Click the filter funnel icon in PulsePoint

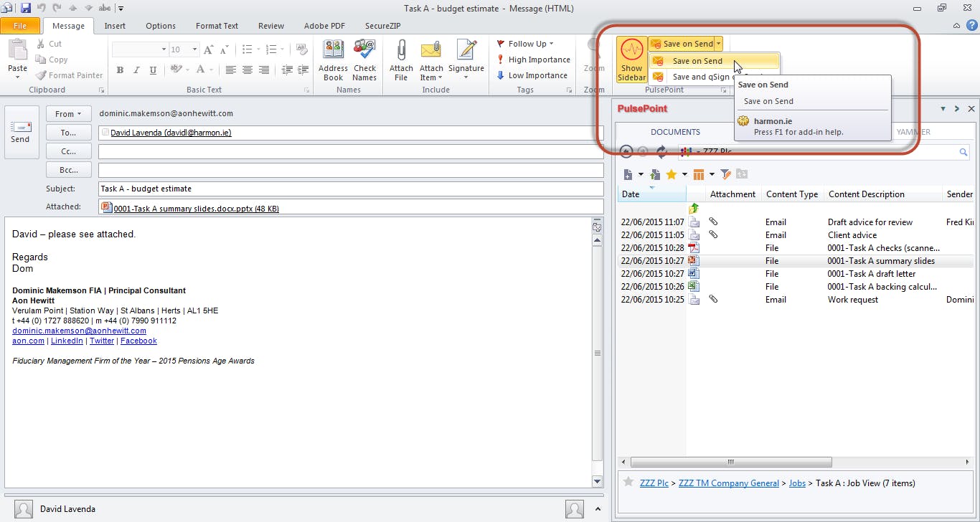(x=725, y=174)
